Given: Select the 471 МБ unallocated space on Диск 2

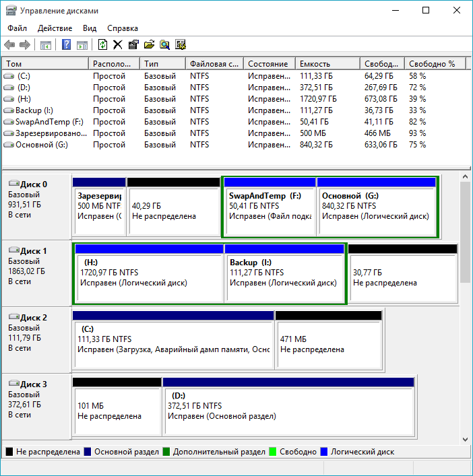Looking at the screenshot, I should click(x=329, y=340).
